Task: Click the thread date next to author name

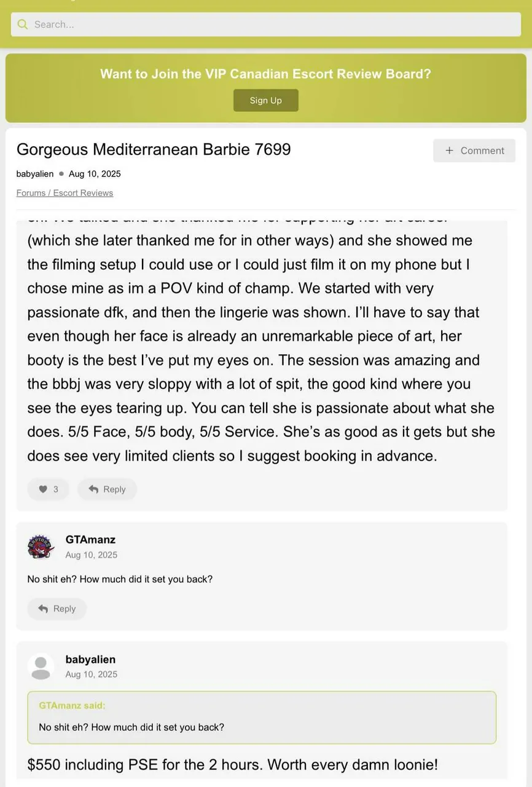Action: (95, 174)
